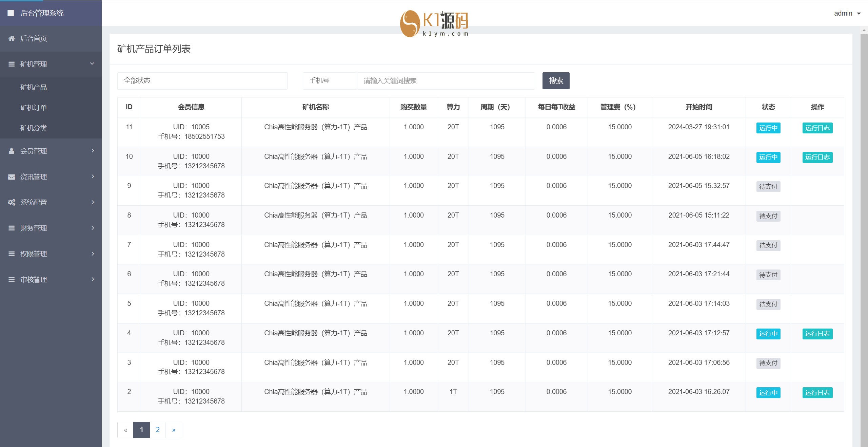Viewport: 868px width, 447px height.
Task: Expand the 会员管理 chevron arrow
Action: [93, 151]
